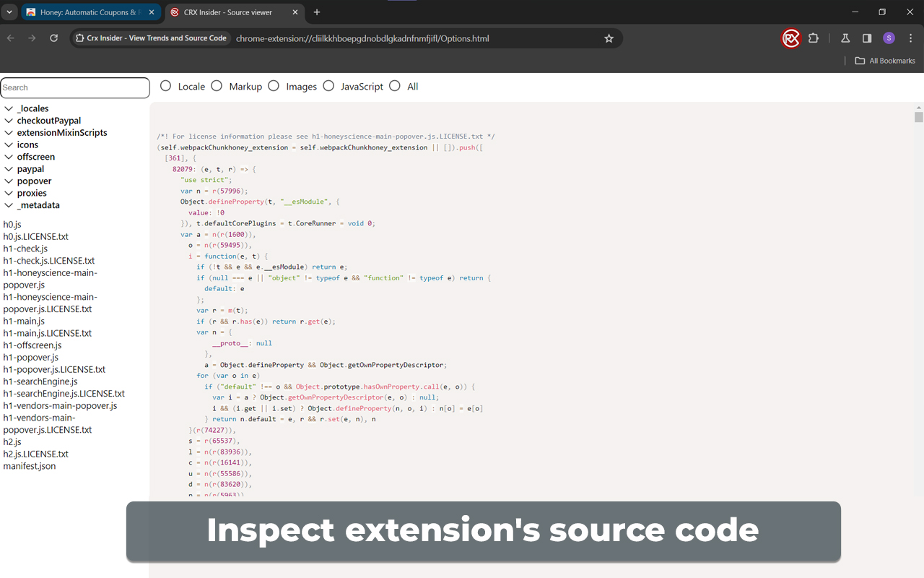Open file h1-offscreen.js
The width and height of the screenshot is (924, 578).
[x=32, y=345]
